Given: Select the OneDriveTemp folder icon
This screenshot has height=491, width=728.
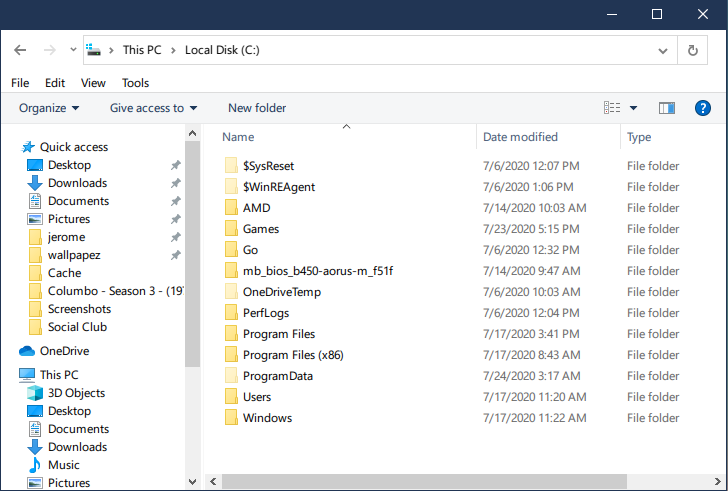Looking at the screenshot, I should [231, 291].
